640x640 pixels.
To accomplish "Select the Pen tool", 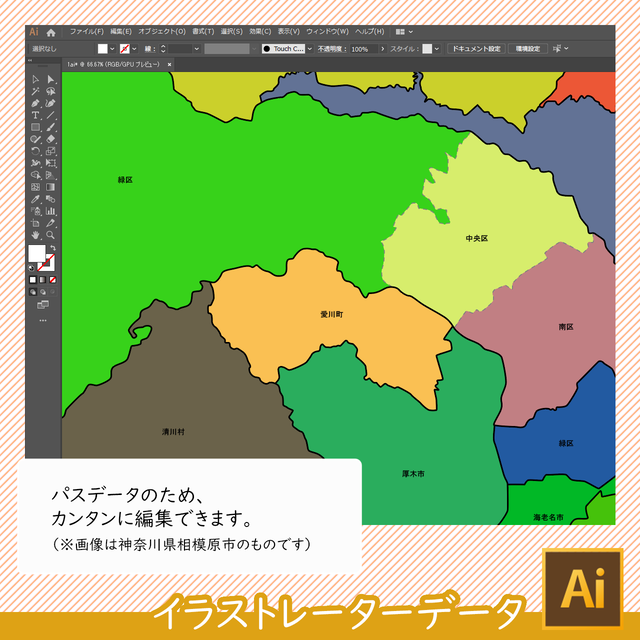I will (x=36, y=103).
